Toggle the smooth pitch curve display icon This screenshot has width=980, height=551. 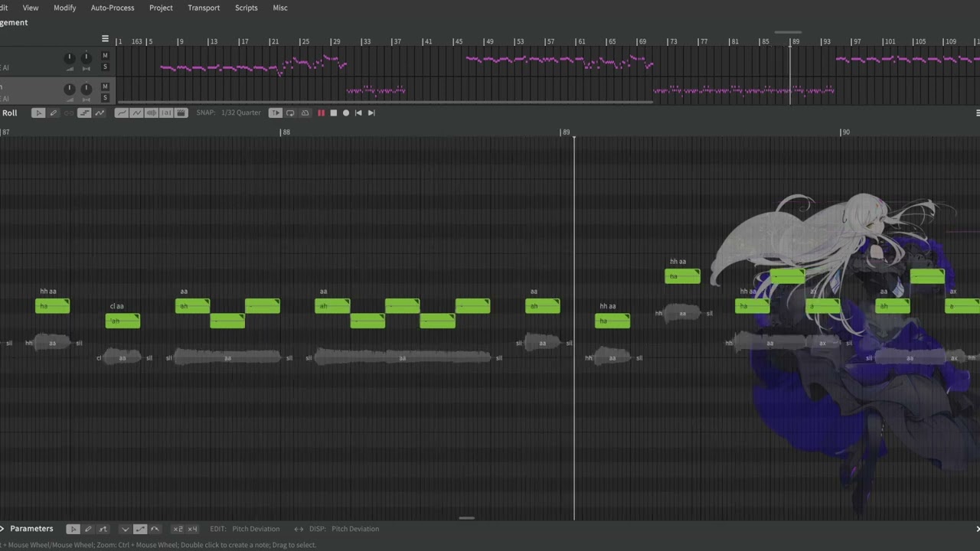click(121, 113)
